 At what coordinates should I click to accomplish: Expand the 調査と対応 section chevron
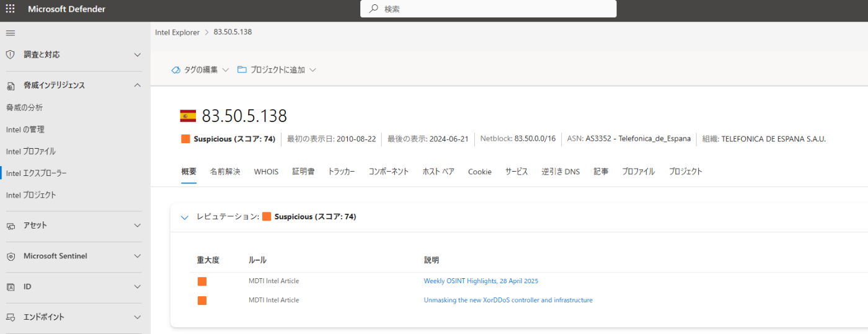138,55
